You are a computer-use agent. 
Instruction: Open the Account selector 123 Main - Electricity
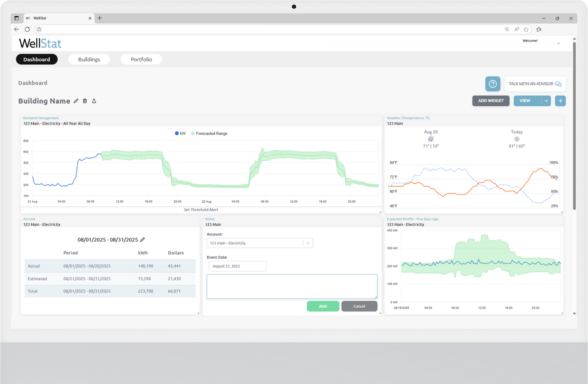click(x=260, y=243)
